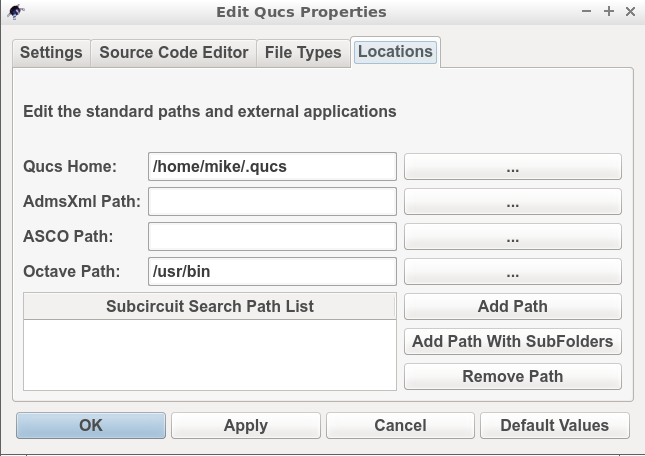645x456 pixels.
Task: Switch to the File Types tab
Action: pyautogui.click(x=303, y=53)
